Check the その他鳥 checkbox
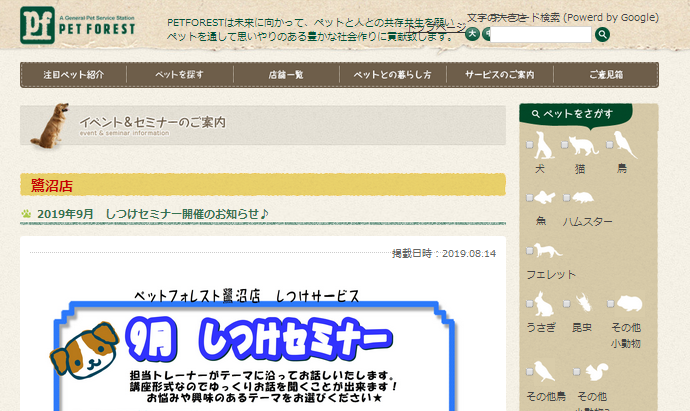The height and width of the screenshot is (411, 690). 529,372
